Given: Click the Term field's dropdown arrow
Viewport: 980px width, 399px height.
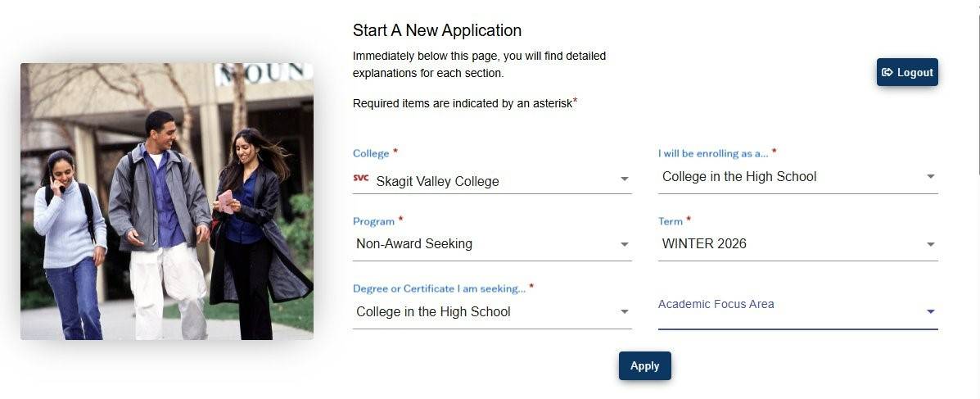Looking at the screenshot, I should coord(930,244).
